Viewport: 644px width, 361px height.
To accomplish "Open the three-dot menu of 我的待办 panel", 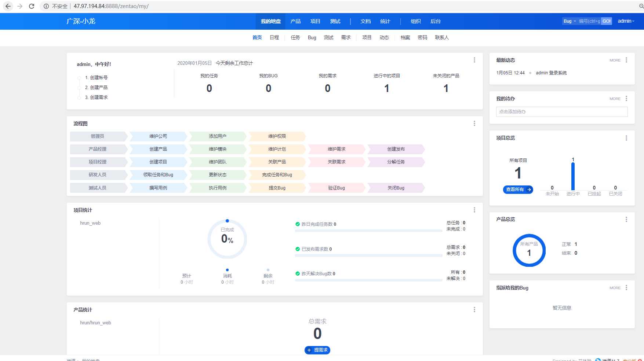I will 626,99.
